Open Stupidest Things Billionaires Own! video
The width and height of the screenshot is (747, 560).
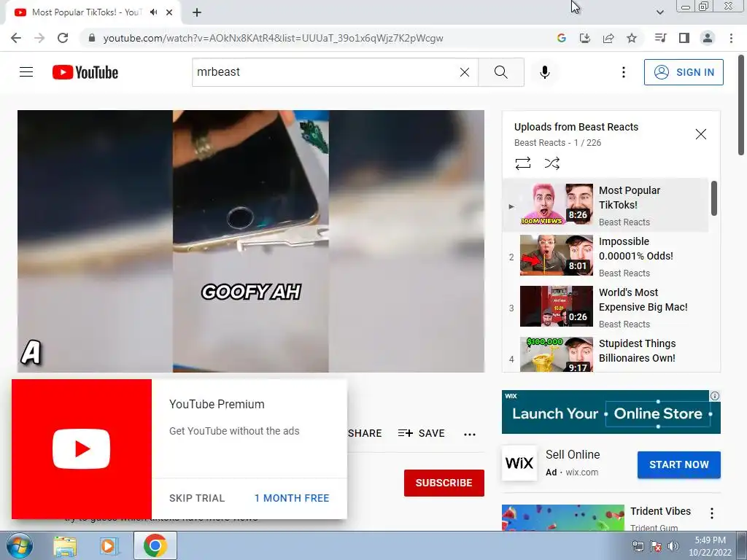click(605, 354)
